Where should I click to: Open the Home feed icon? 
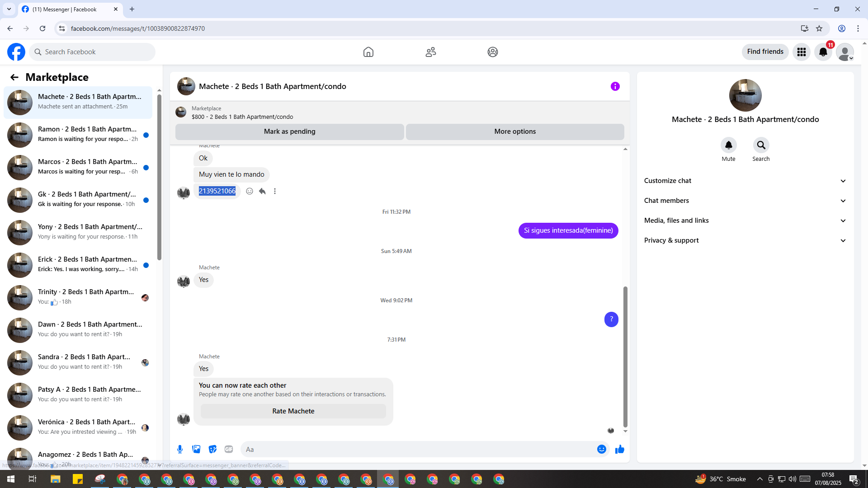click(368, 52)
